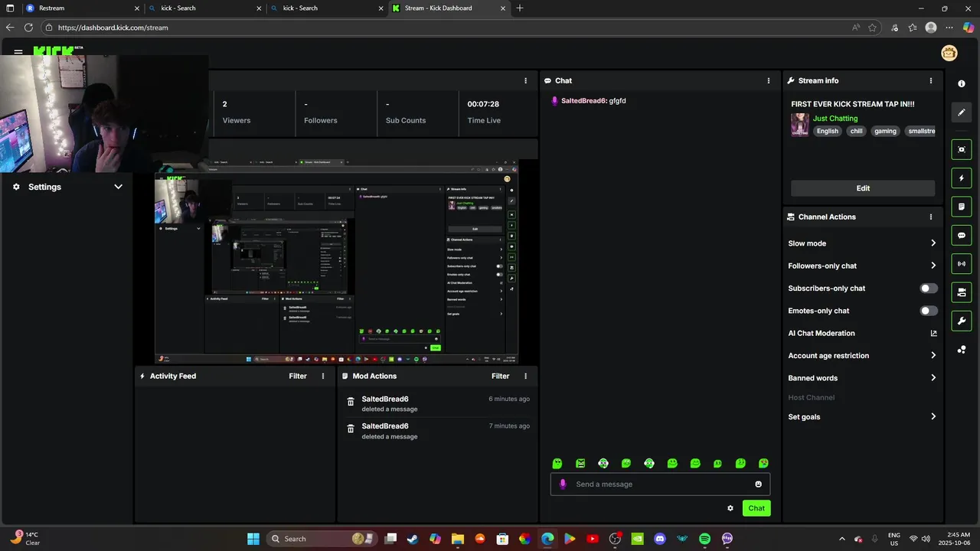
Task: Expand Set goals options
Action: (x=933, y=416)
